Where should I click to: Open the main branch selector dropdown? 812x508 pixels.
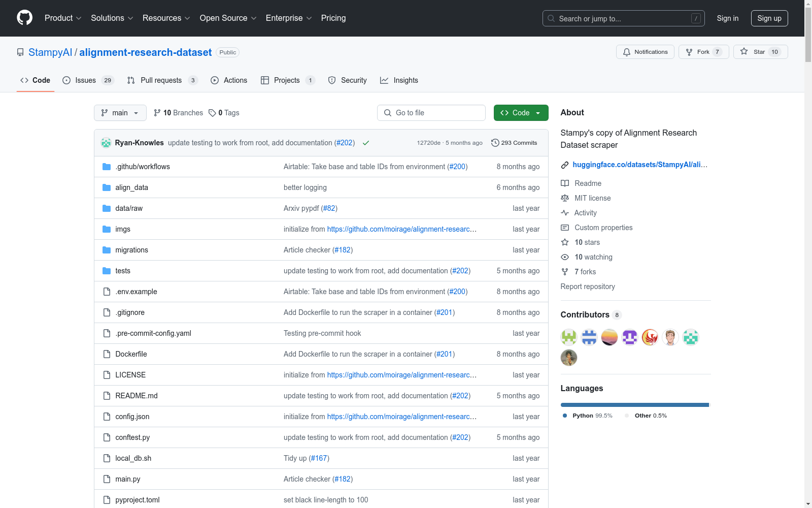(120, 113)
